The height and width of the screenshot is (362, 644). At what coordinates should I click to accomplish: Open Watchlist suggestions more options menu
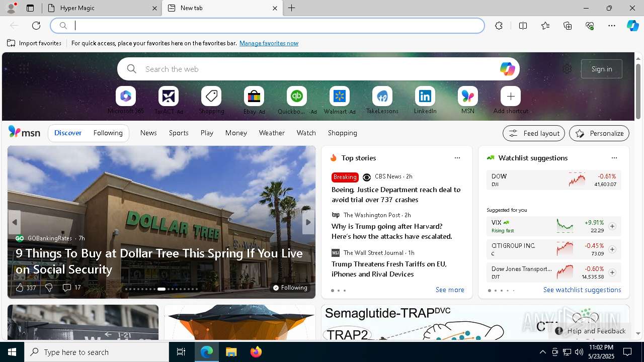(x=614, y=158)
